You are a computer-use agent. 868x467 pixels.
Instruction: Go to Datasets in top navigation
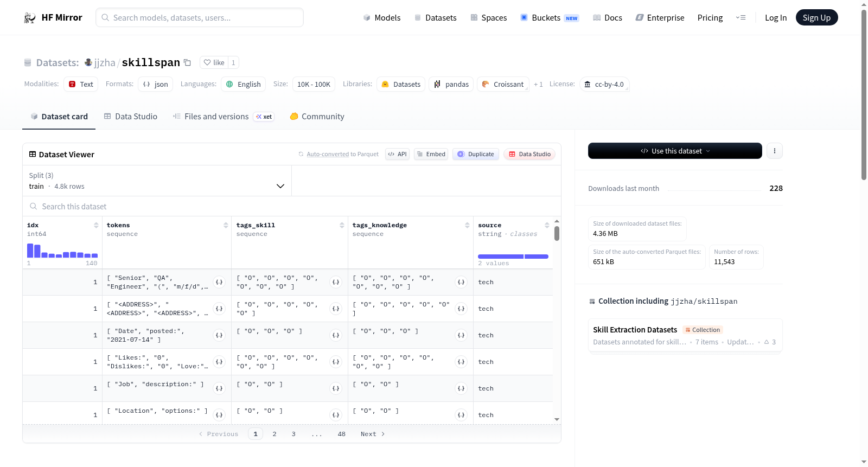click(x=436, y=17)
